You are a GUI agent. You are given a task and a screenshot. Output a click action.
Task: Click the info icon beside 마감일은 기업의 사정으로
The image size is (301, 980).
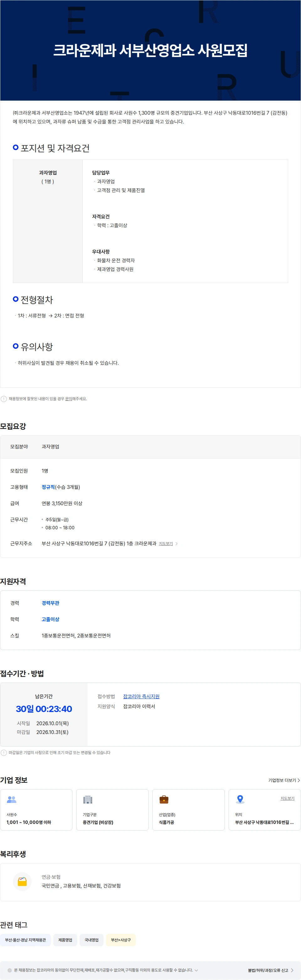point(4,752)
